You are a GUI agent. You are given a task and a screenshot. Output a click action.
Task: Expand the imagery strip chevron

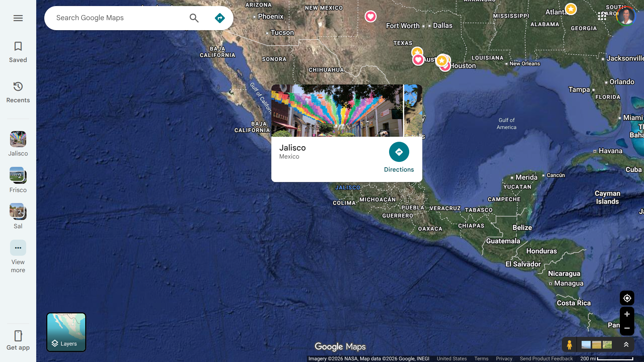[626, 345]
